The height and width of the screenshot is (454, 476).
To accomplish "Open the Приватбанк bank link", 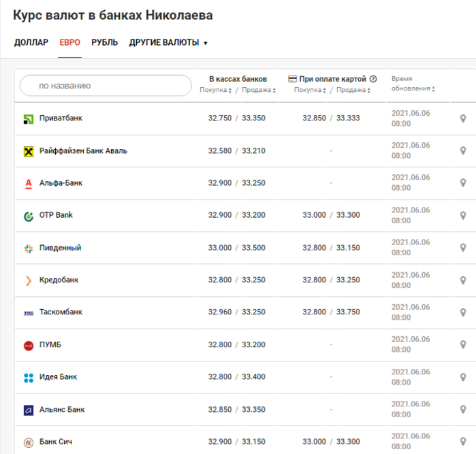I will pos(61,118).
